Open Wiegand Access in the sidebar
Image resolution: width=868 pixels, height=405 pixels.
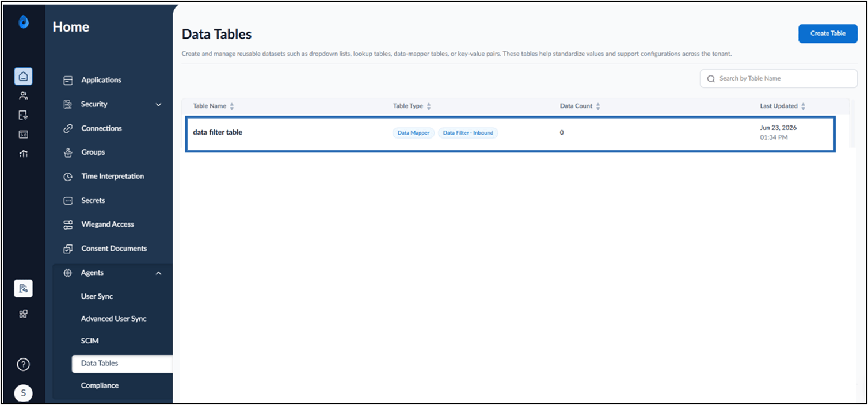point(108,224)
